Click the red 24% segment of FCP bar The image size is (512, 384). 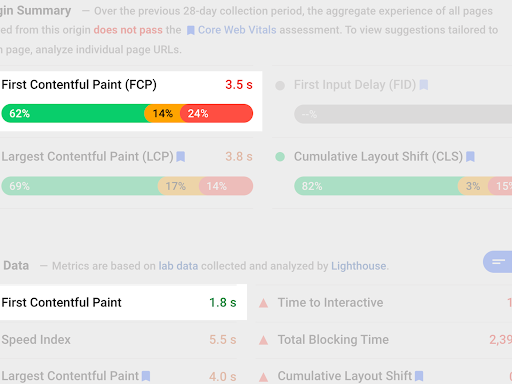tap(217, 113)
